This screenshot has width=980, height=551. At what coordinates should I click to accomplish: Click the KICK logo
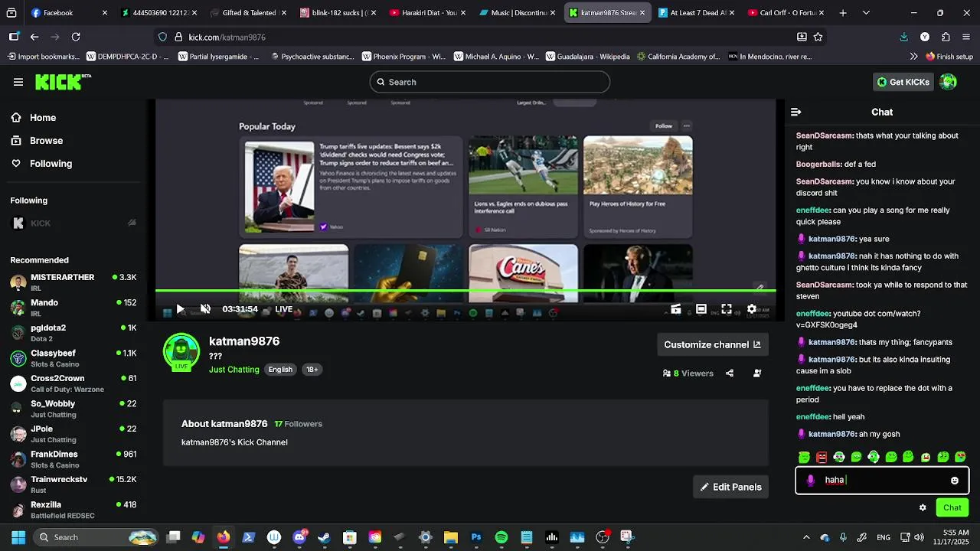click(63, 82)
